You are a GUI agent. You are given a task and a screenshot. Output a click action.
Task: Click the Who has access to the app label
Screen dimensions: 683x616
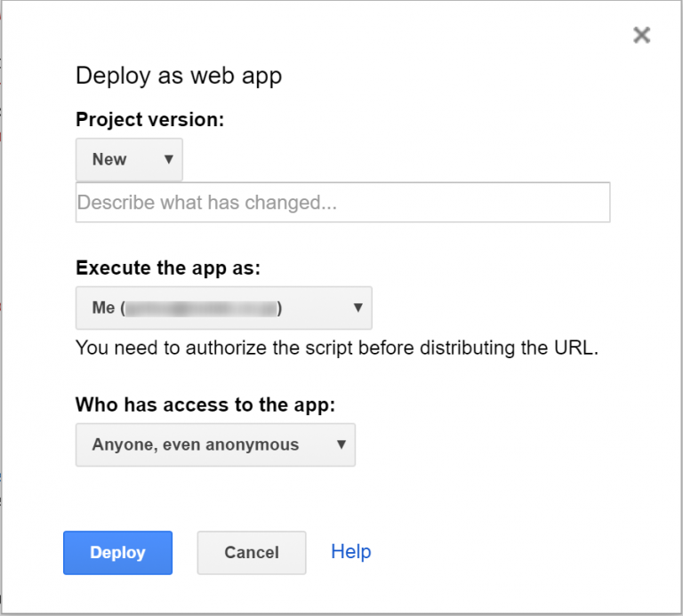(205, 404)
